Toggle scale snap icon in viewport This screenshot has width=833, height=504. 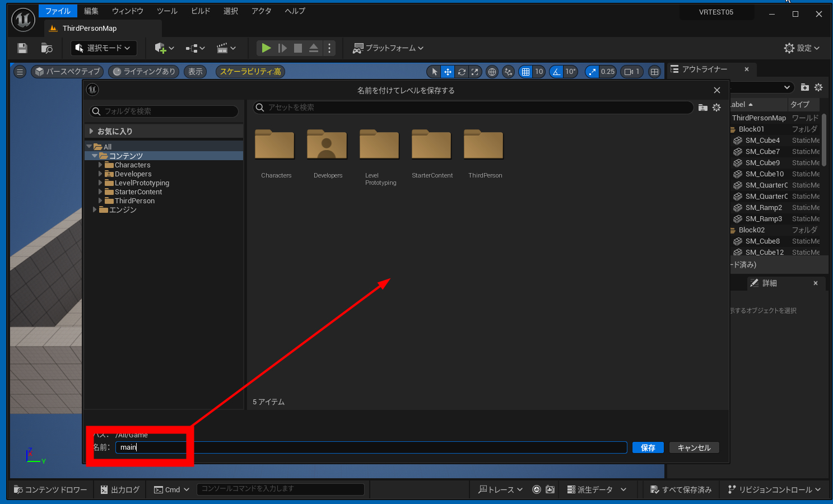(x=592, y=72)
